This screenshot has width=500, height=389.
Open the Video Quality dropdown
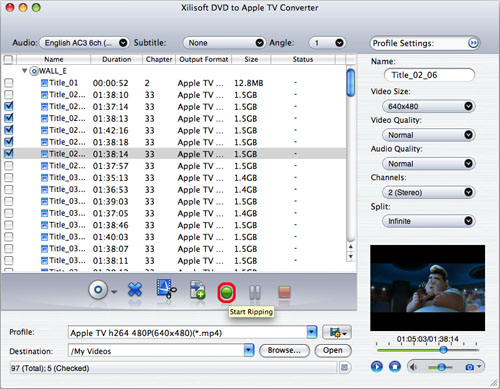(428, 135)
